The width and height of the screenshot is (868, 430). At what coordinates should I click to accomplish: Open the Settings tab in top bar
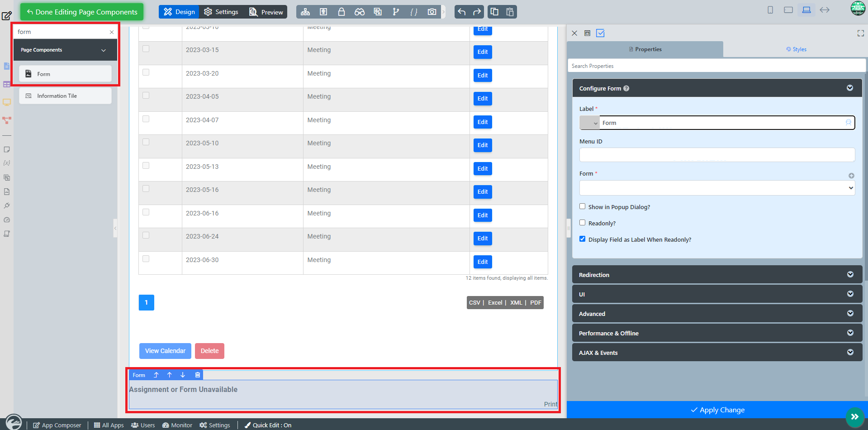(x=221, y=12)
